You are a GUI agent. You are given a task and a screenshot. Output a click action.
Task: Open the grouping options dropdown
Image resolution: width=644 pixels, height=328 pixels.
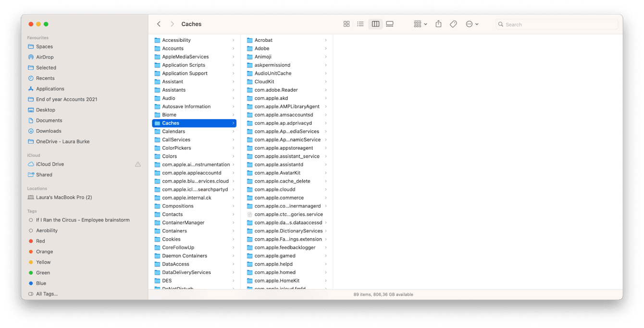(x=419, y=24)
